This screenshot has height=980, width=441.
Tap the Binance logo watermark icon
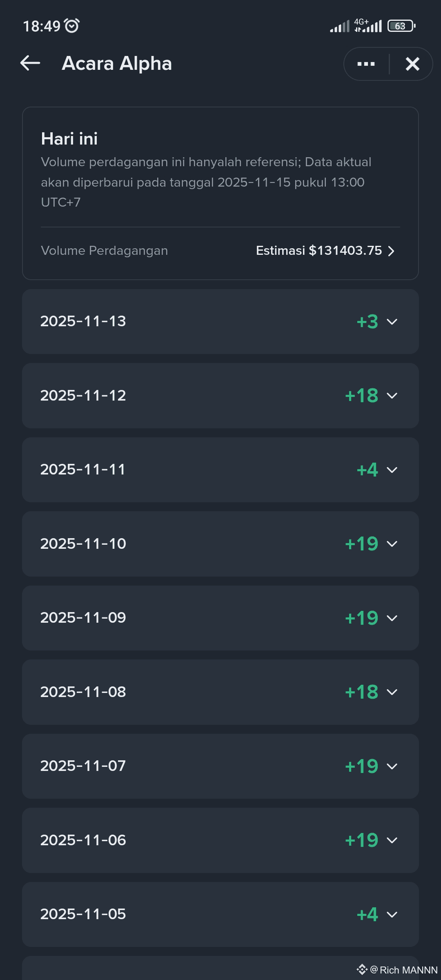point(362,969)
